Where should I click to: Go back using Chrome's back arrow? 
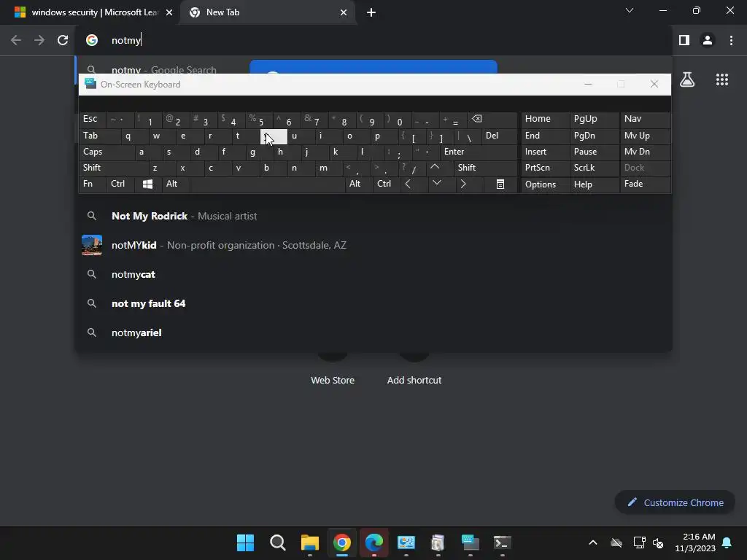pos(16,40)
